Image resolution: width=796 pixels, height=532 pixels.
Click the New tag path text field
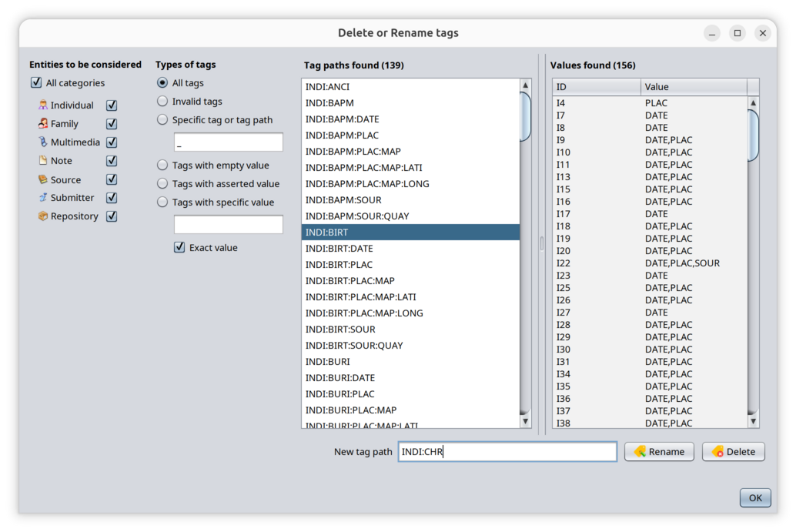[507, 452]
